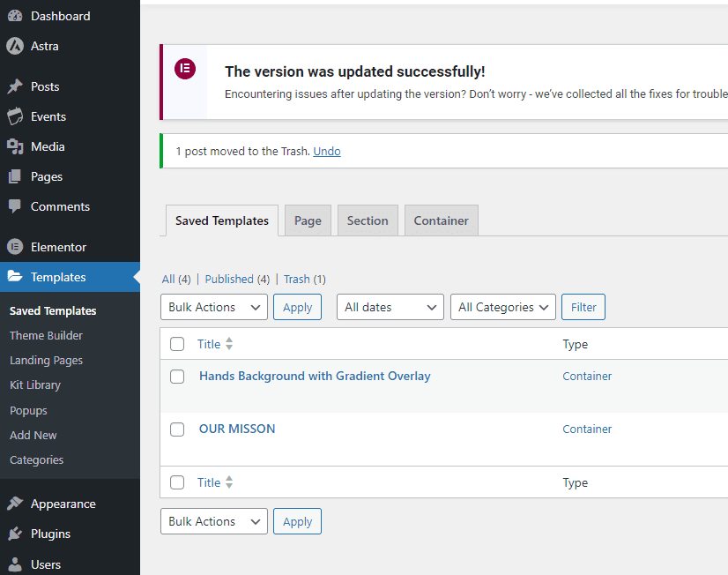Open the top Bulk Actions dropdown
This screenshot has width=728, height=575.
(x=214, y=307)
